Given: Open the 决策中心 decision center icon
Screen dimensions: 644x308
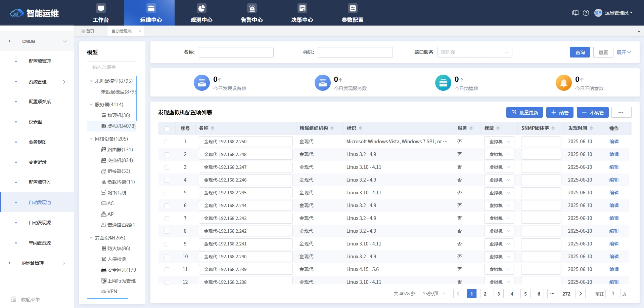Looking at the screenshot, I should (x=302, y=8).
